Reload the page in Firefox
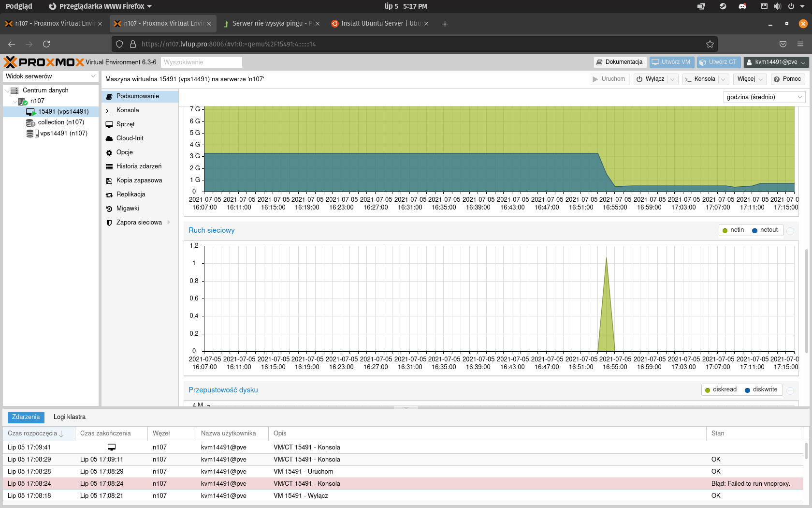The image size is (812, 508). click(46, 44)
